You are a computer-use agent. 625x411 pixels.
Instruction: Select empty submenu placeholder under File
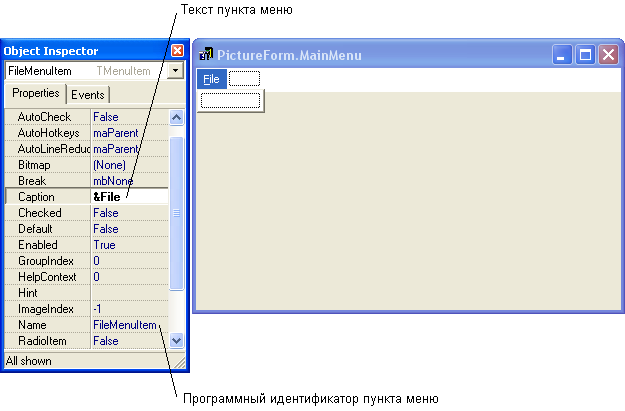point(231,100)
